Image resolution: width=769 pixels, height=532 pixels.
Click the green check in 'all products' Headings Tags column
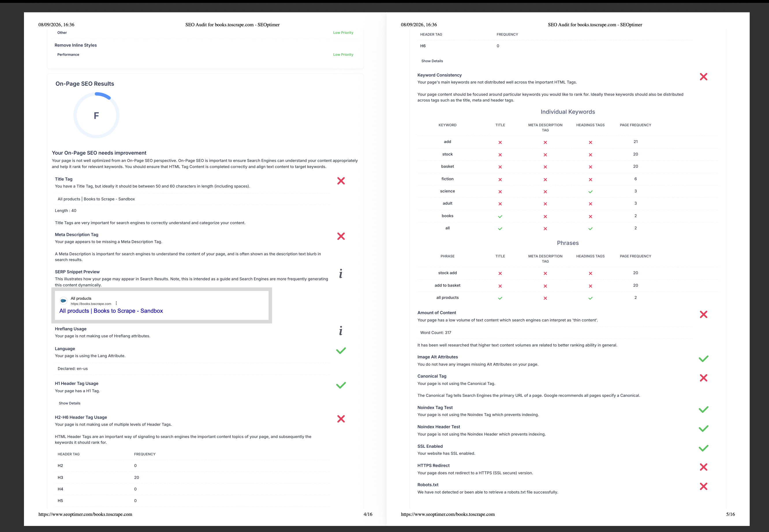[590, 298]
